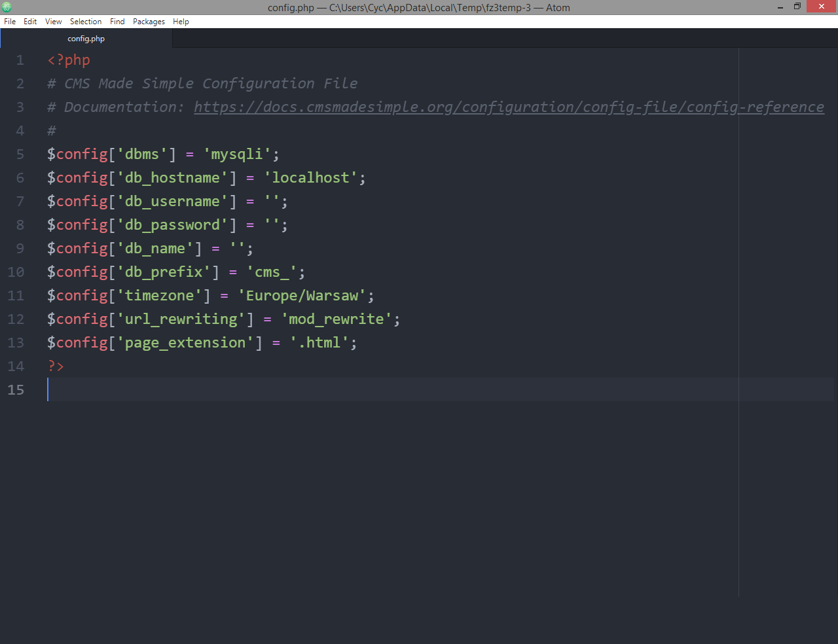Screen dimensions: 838x644
Task: Click the 'mod_rewrite' value on line 12
Action: (336, 319)
